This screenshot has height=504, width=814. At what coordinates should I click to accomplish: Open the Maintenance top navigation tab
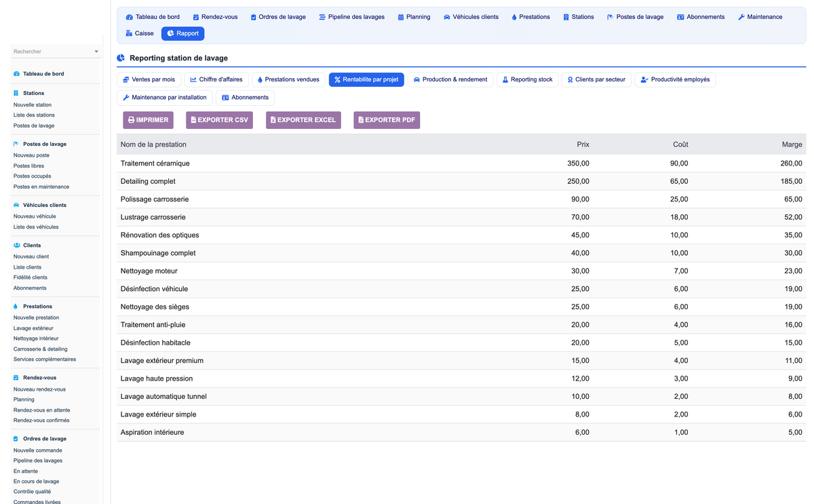click(x=760, y=17)
